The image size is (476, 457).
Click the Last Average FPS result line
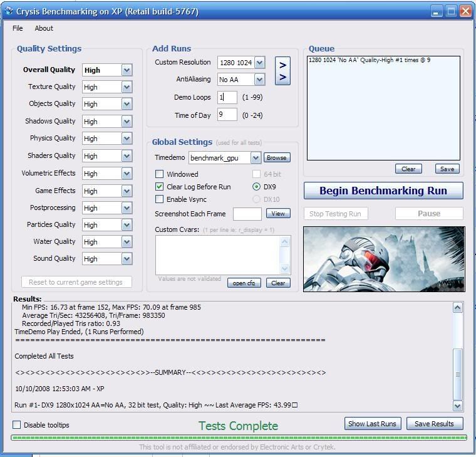coord(156,405)
